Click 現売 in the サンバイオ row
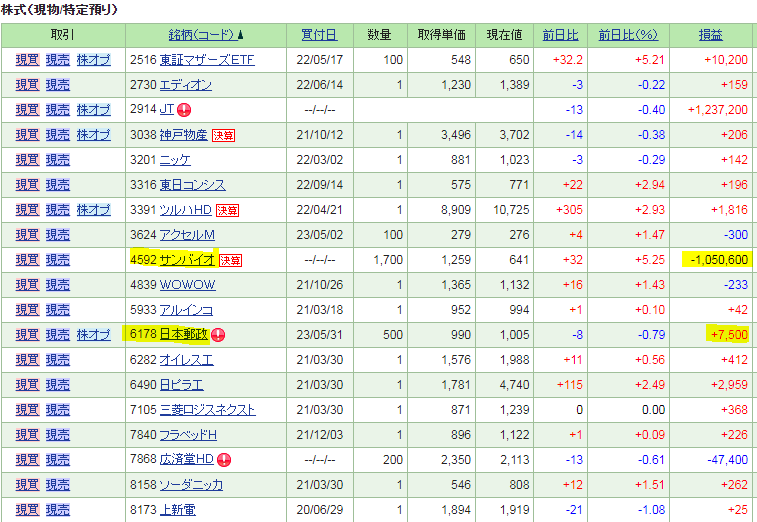The width and height of the screenshot is (757, 522). pyautogui.click(x=58, y=260)
